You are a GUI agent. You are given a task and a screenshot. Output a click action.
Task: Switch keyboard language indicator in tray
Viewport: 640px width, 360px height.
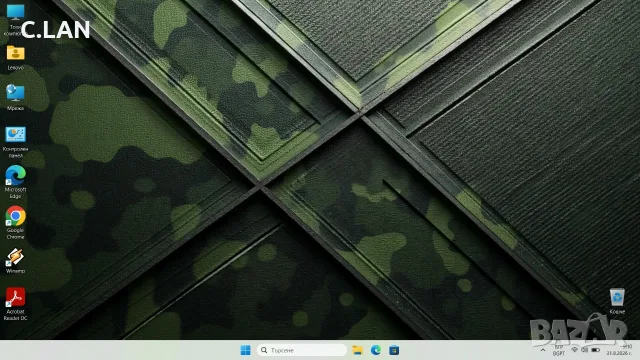tap(559, 350)
